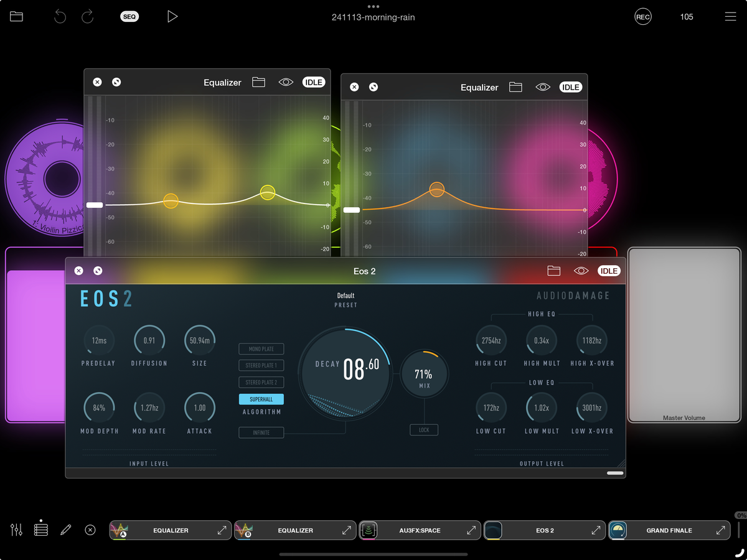This screenshot has width=747, height=560.
Task: Click the Mix knob showing 71%
Action: point(424,374)
